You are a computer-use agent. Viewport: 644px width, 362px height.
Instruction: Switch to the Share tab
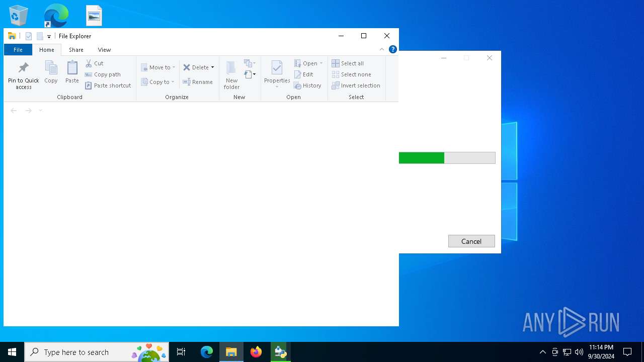click(x=76, y=50)
